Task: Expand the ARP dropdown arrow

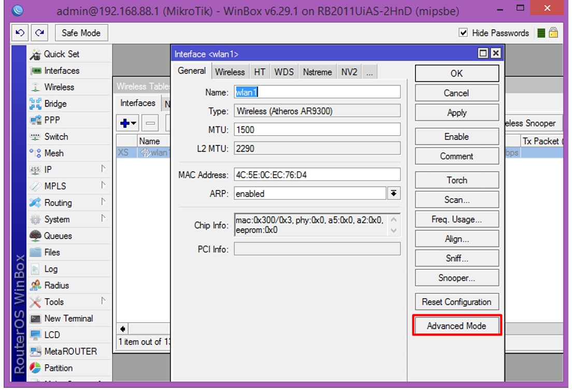Action: pyautogui.click(x=394, y=193)
